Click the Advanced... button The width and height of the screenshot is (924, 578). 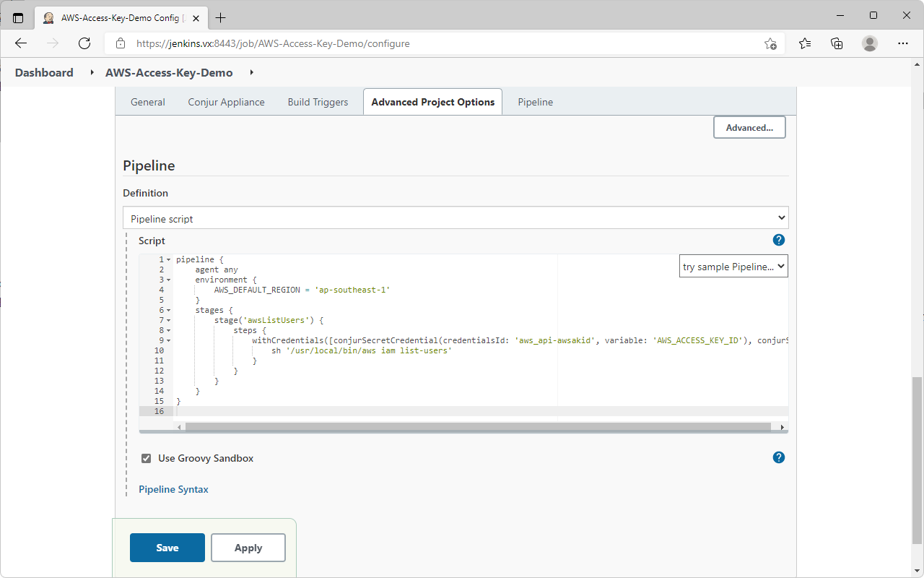749,127
